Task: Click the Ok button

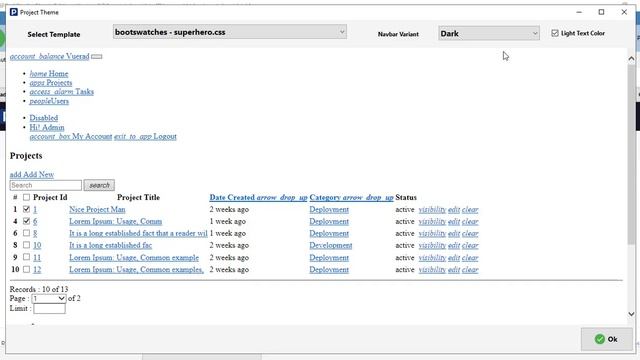Action: (x=607, y=339)
